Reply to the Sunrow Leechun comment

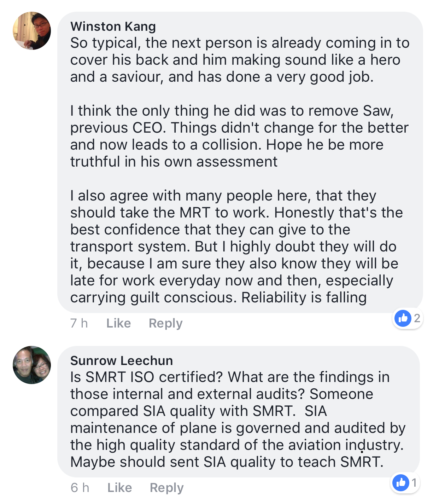166,488
